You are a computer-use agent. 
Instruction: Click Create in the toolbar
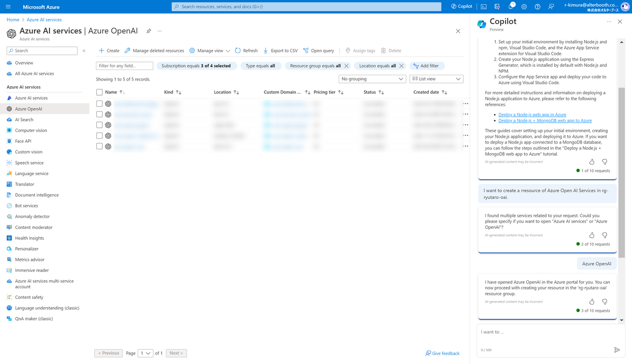[x=109, y=50]
